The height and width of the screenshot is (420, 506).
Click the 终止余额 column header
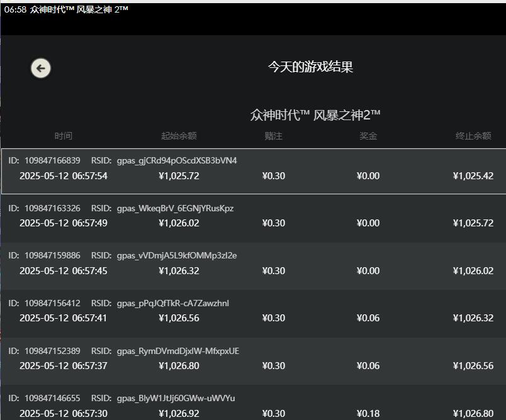tap(473, 136)
